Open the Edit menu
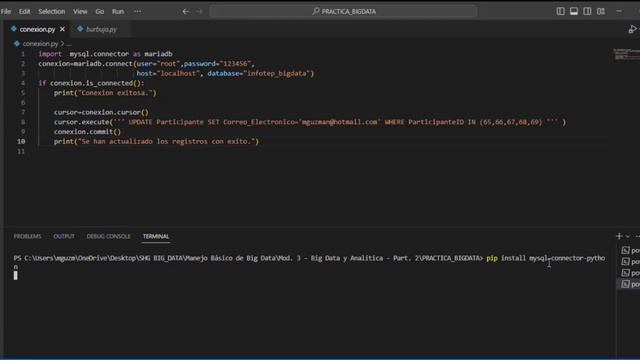This screenshot has width=640, height=360. click(24, 11)
